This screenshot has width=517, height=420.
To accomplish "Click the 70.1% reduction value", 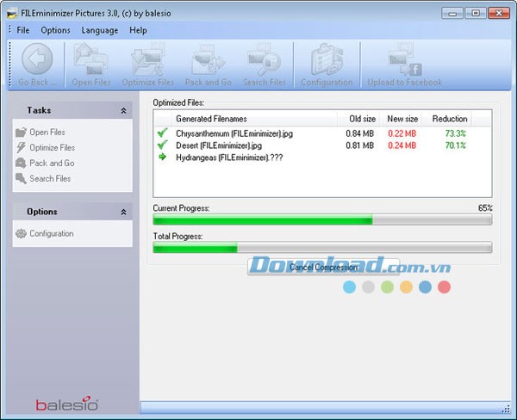I will point(455,145).
